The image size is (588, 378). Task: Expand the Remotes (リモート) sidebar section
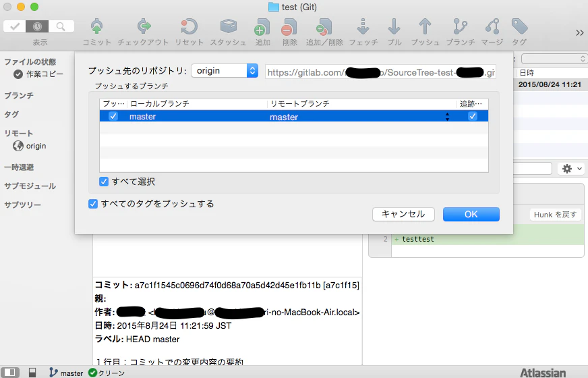(19, 133)
